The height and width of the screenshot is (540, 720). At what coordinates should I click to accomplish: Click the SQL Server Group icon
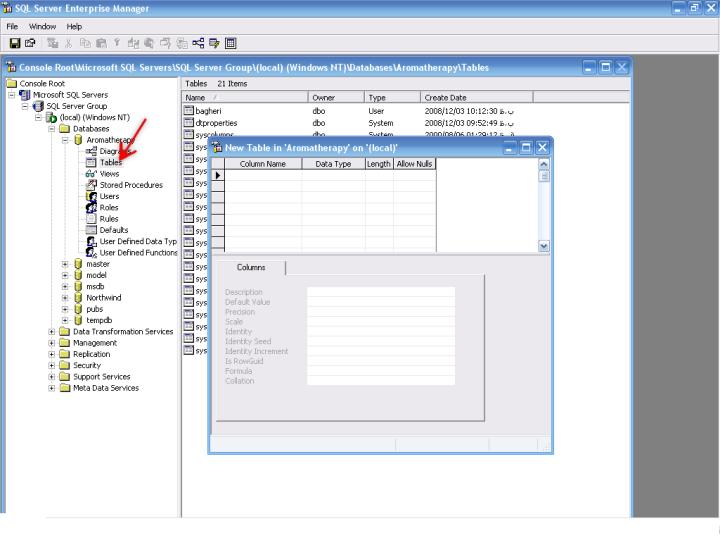(38, 106)
